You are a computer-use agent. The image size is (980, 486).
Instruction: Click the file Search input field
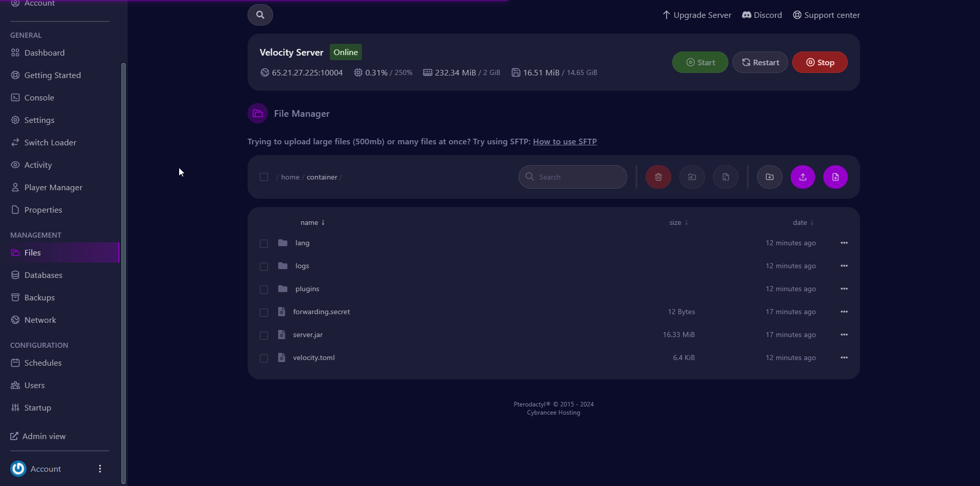pos(573,177)
